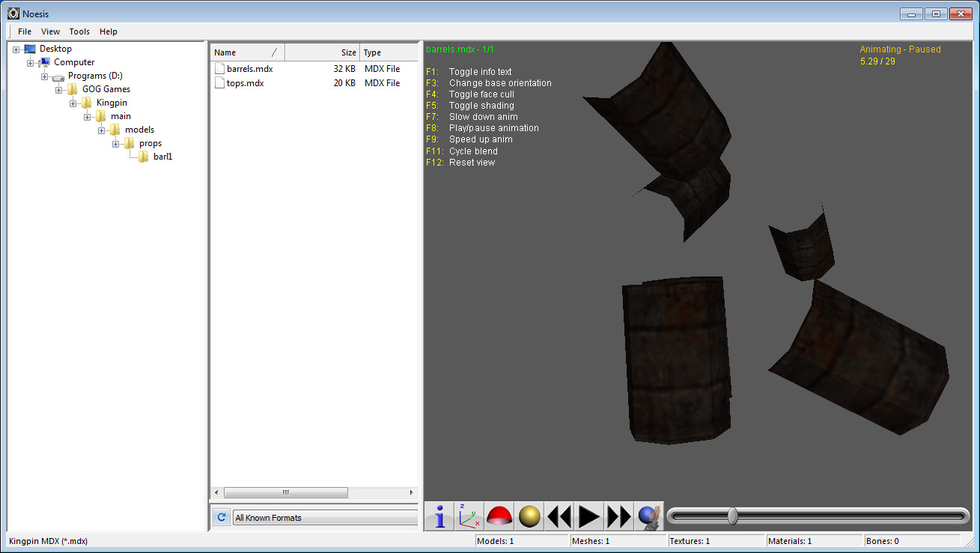Collapse the main folder node
Image resolution: width=980 pixels, height=553 pixels.
pyautogui.click(x=88, y=117)
